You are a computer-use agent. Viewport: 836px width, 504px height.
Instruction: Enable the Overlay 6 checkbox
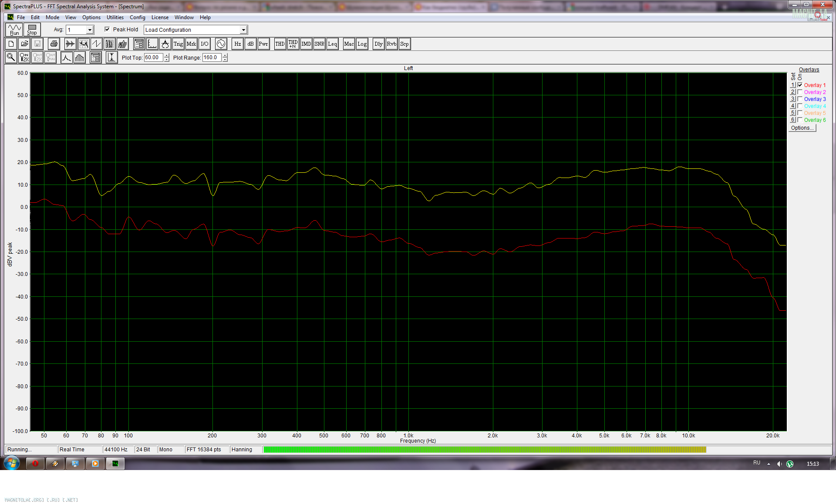(800, 120)
